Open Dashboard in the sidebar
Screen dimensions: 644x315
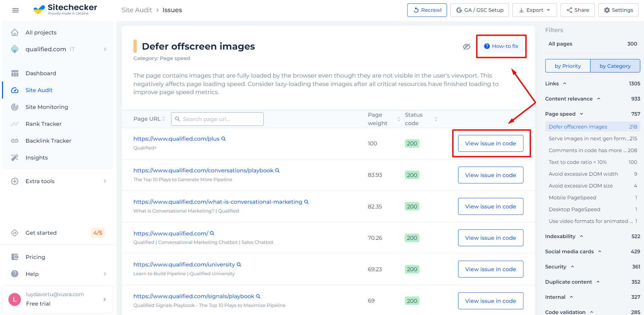click(x=41, y=73)
